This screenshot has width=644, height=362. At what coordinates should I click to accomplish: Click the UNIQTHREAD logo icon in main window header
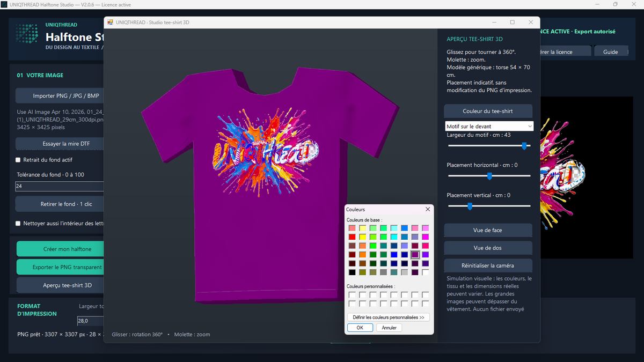27,34
